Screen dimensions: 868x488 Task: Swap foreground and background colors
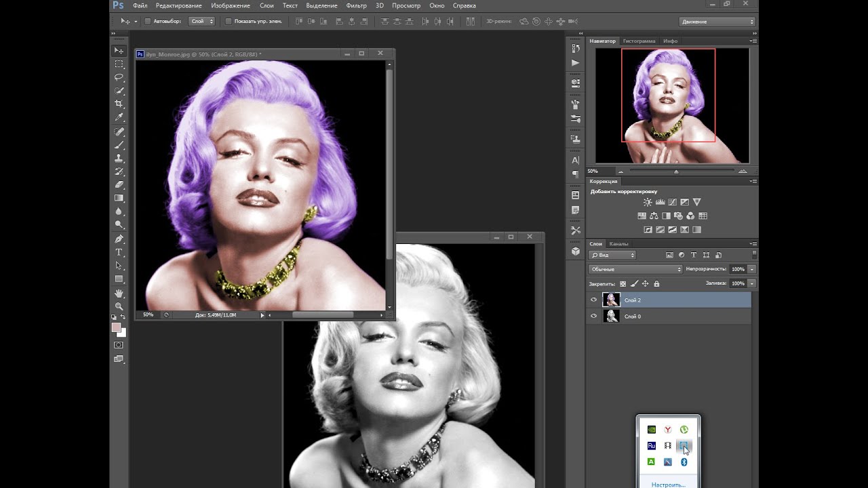click(123, 317)
